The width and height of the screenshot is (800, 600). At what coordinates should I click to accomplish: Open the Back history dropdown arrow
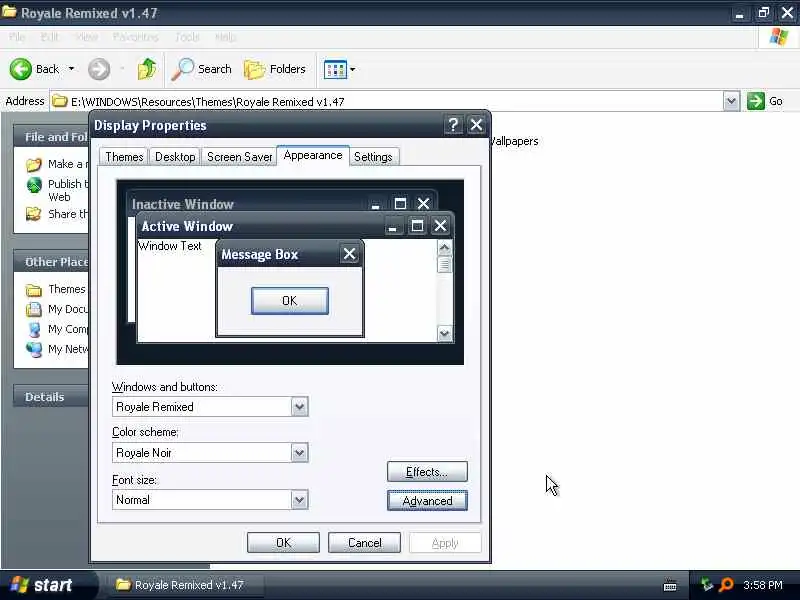click(71, 69)
